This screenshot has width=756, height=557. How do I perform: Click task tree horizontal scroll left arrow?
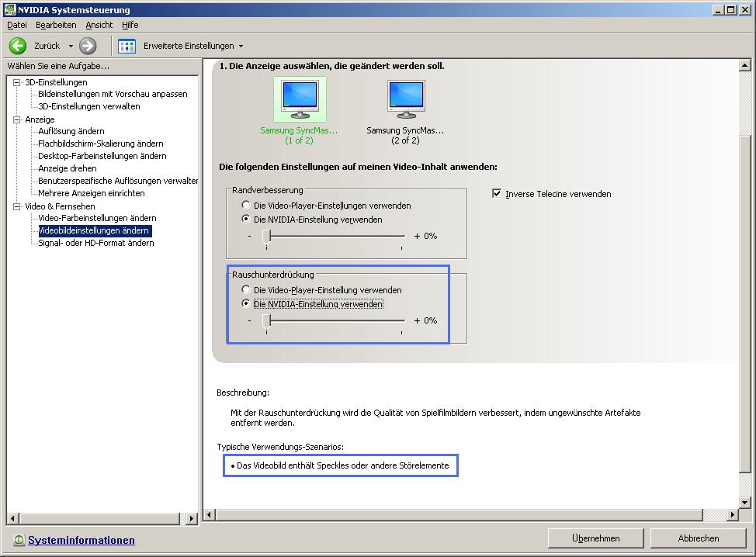coord(13,519)
